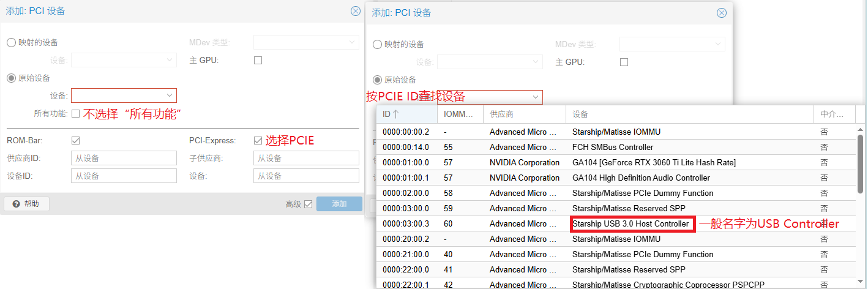Toggle 主 GPU checkbox in right dialog
This screenshot has width=868, height=289.
(x=624, y=62)
